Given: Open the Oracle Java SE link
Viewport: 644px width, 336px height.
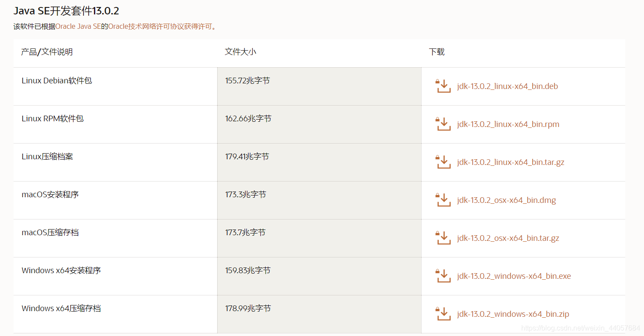Looking at the screenshot, I should [78, 27].
